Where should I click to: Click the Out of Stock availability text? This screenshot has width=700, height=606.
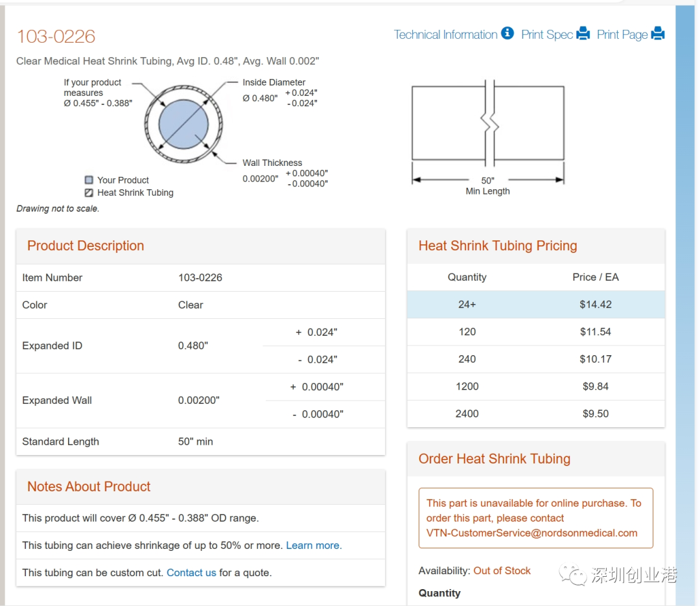click(x=502, y=571)
